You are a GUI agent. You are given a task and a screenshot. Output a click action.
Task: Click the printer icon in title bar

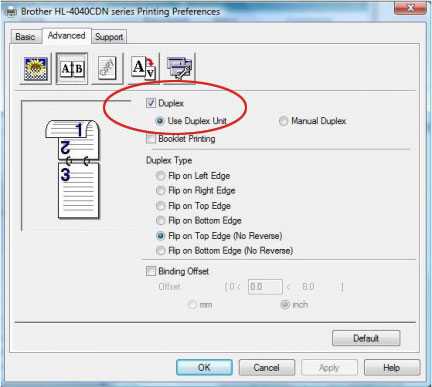click(11, 12)
